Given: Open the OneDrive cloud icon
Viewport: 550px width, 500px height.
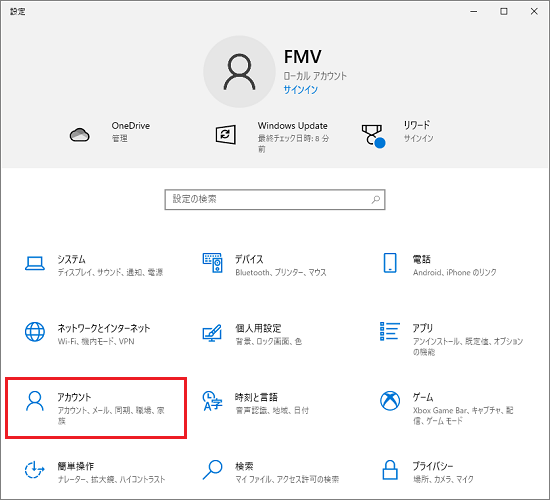Looking at the screenshot, I should pos(80,135).
